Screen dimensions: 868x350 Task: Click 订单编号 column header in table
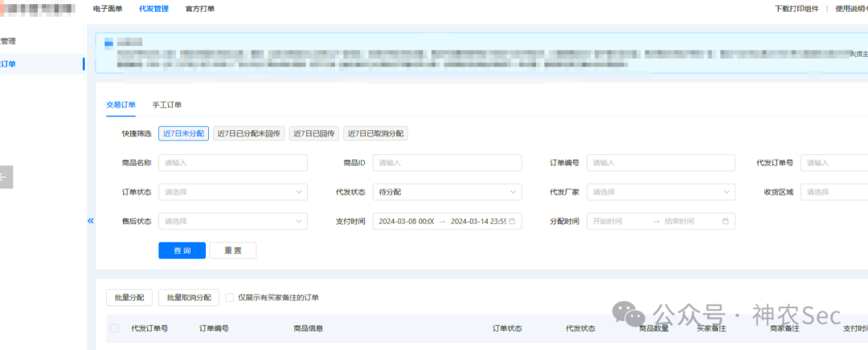[x=214, y=328]
